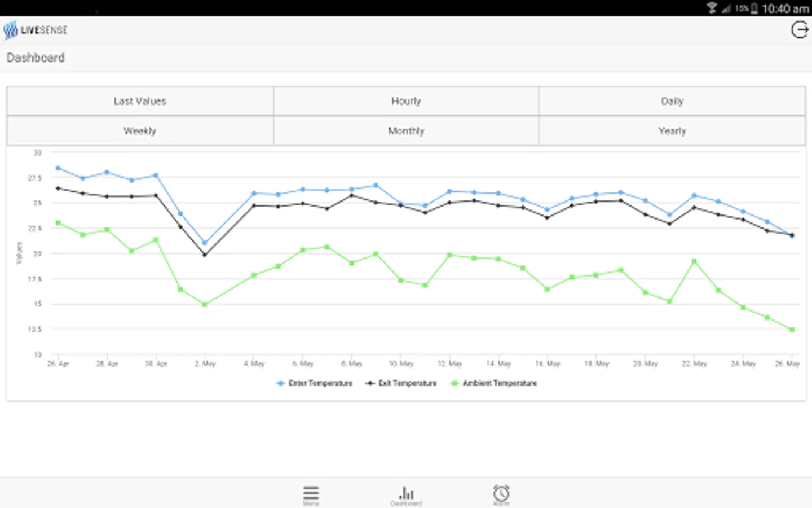Click the clock time 10:40 am
Screen dimensions: 812x508
[785, 8]
